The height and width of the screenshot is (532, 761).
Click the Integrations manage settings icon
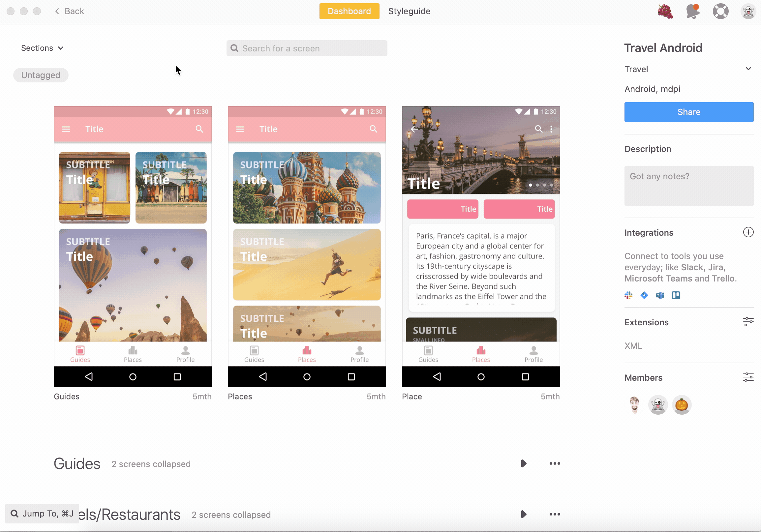(748, 232)
